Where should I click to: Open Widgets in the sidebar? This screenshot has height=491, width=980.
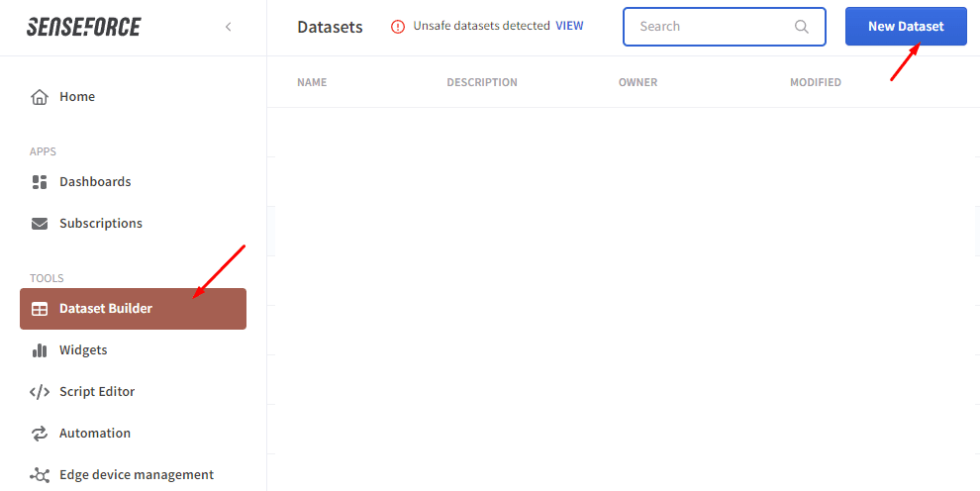[133, 349]
